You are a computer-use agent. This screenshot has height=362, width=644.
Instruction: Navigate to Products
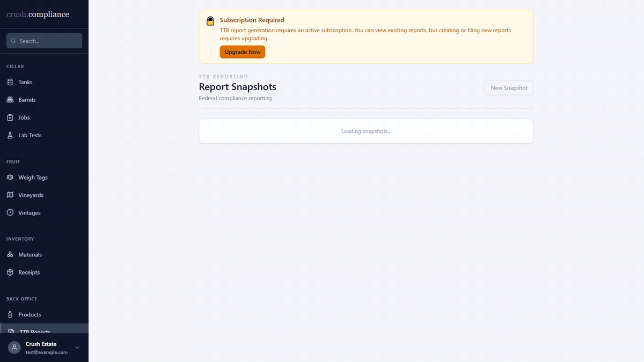44,315
